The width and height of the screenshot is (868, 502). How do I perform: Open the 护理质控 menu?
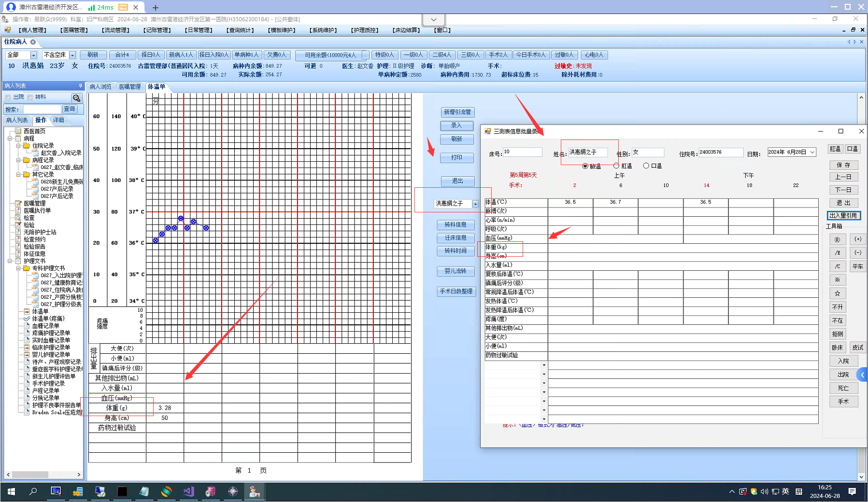coord(365,30)
